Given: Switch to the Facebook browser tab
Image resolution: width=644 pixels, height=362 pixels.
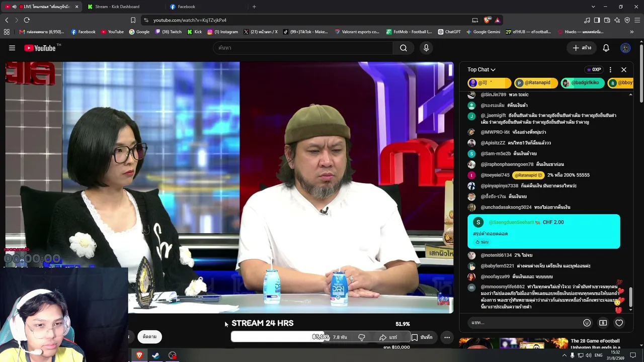Looking at the screenshot, I should [x=206, y=7].
